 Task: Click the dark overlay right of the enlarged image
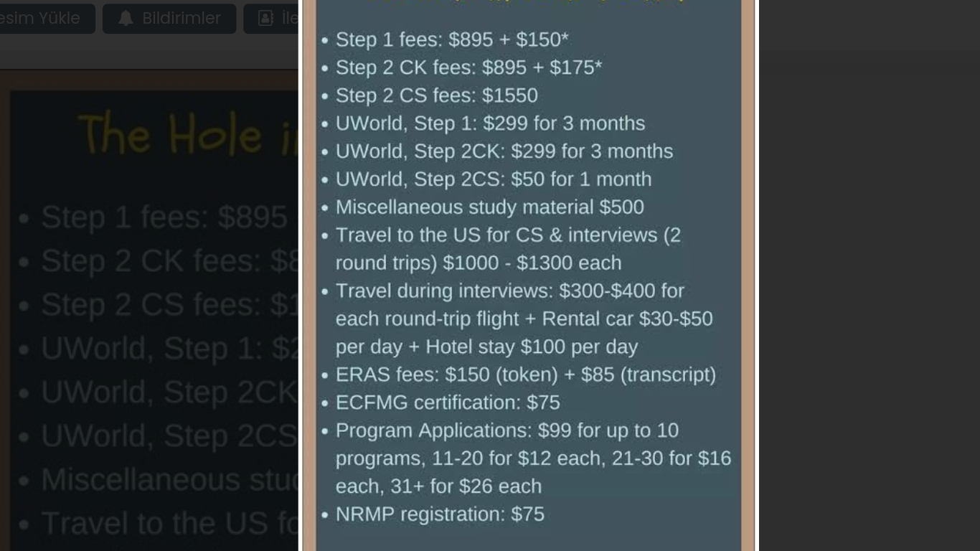point(870,275)
